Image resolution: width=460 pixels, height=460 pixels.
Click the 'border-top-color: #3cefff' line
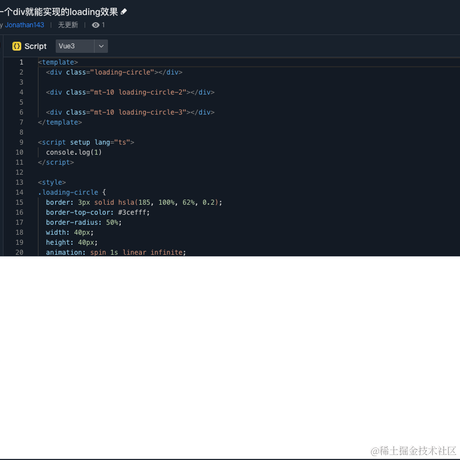(x=98, y=212)
